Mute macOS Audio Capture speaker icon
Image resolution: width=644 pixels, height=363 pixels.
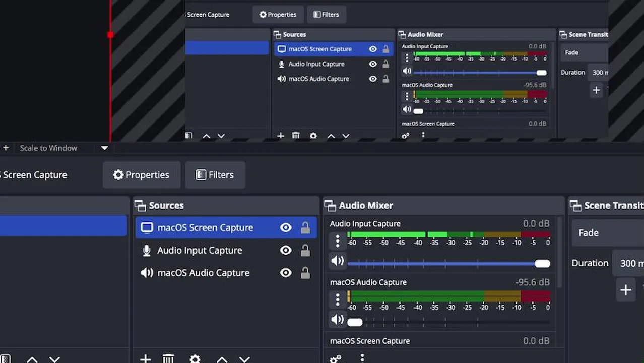click(338, 320)
